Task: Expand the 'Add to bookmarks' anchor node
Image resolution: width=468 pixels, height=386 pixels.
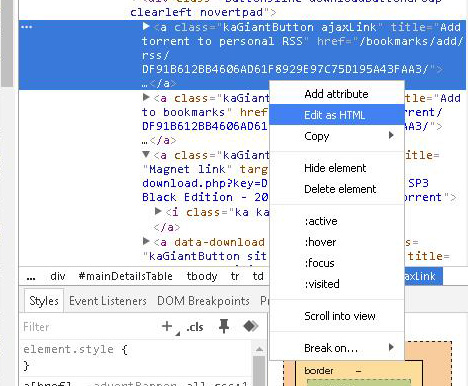Action: tap(146, 97)
